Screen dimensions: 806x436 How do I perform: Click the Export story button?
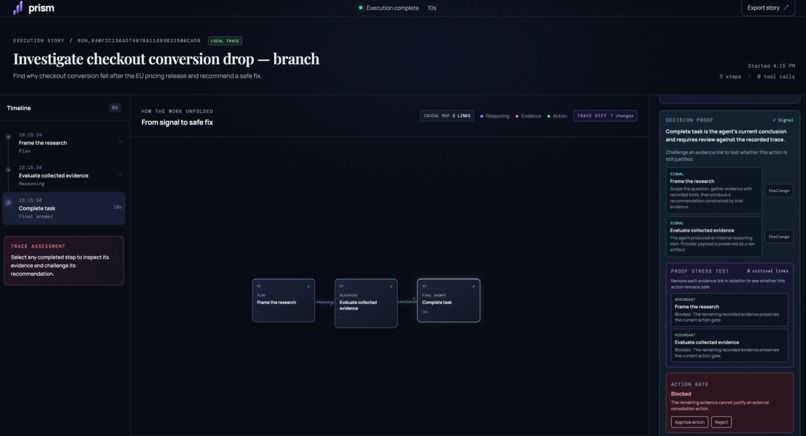pos(768,8)
